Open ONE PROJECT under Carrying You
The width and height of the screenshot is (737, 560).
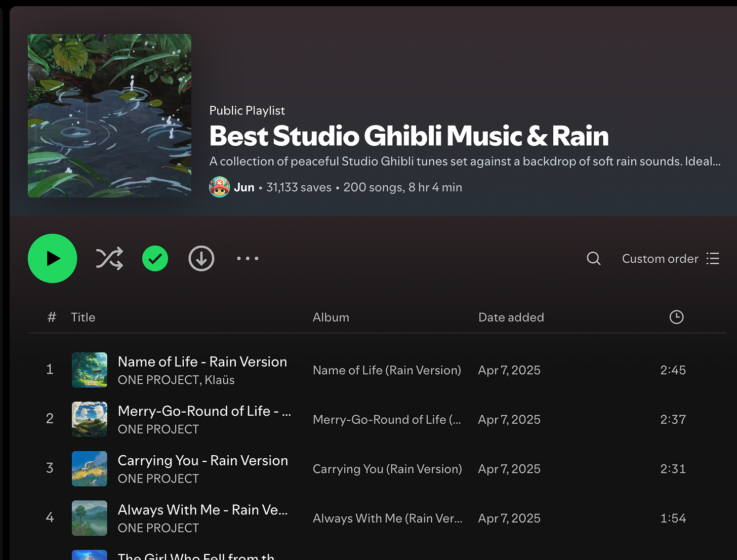158,478
